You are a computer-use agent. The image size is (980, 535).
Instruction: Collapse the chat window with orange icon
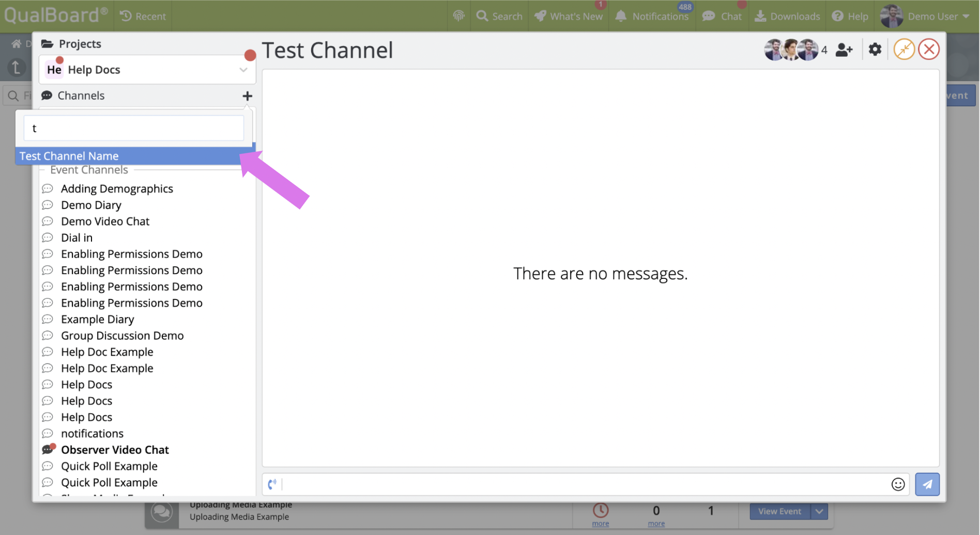click(x=904, y=50)
